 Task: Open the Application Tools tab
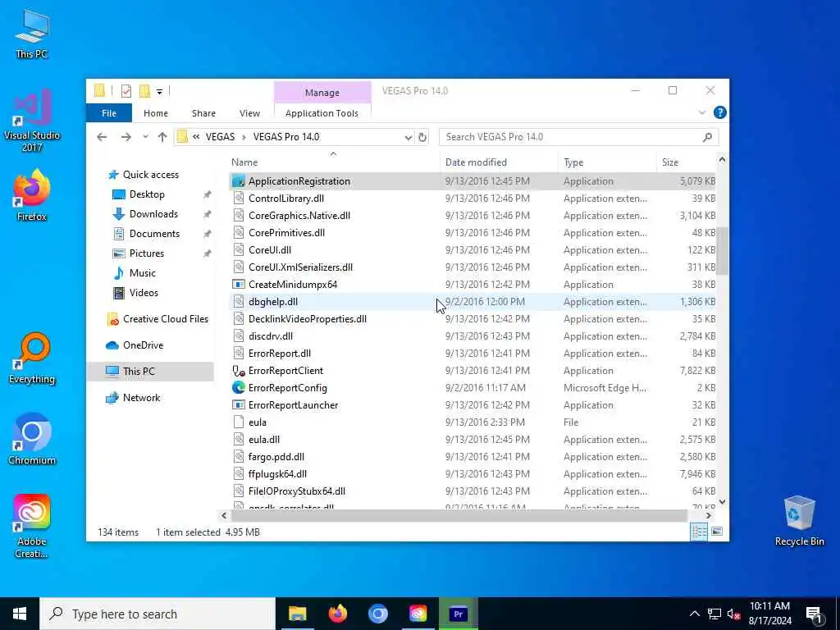point(322,113)
